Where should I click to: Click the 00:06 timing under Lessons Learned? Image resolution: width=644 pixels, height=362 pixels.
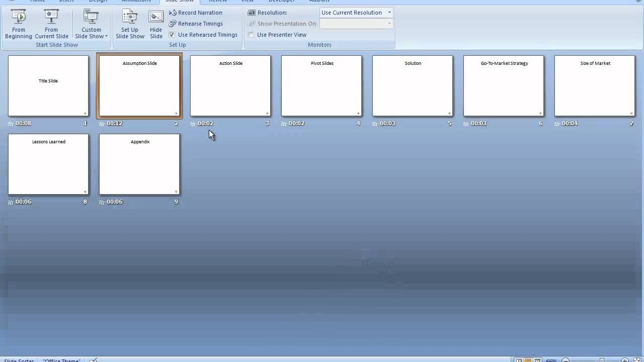(x=23, y=202)
